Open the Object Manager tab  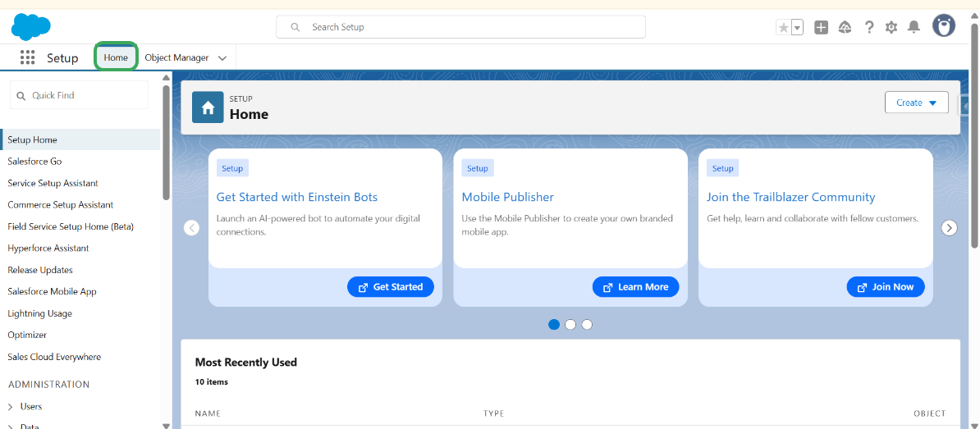click(176, 57)
